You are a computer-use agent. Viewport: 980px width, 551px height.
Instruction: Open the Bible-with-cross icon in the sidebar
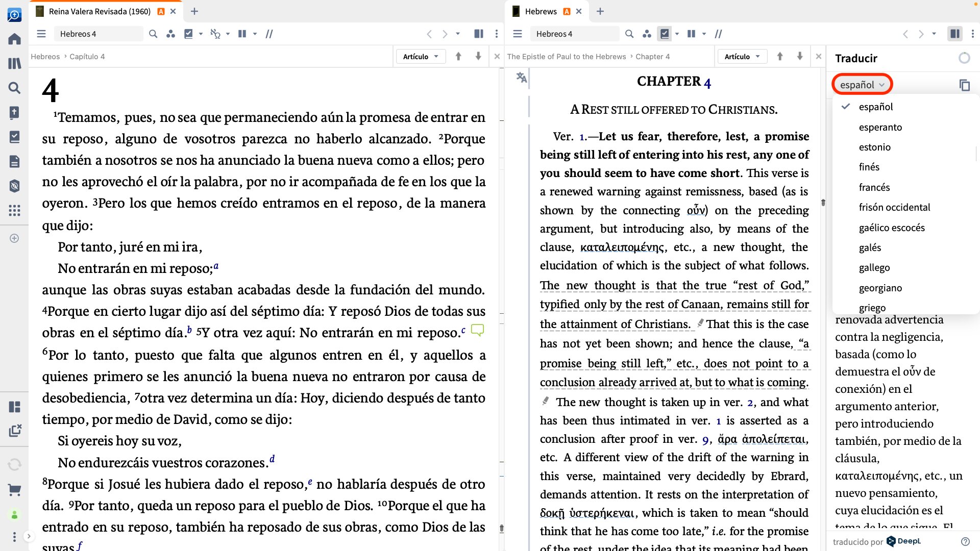(x=14, y=112)
